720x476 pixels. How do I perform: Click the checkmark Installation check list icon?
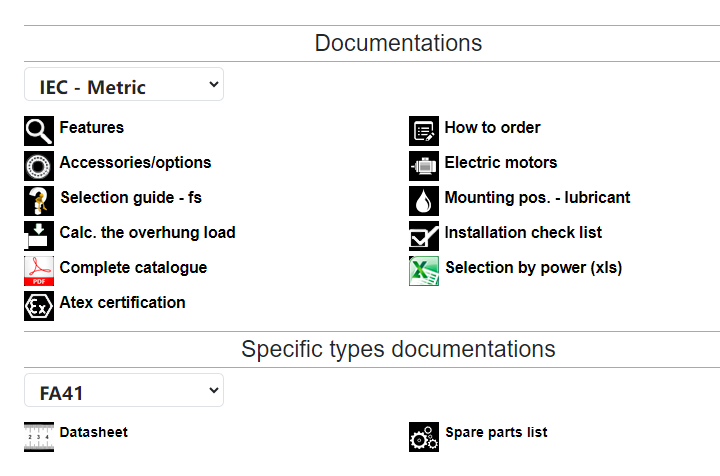[x=424, y=235]
